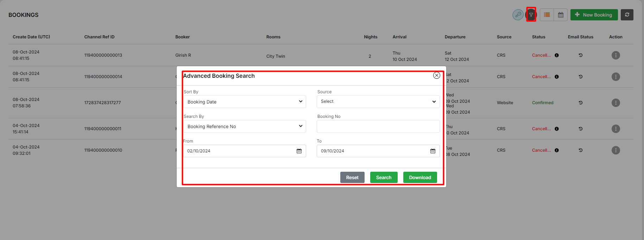Click info icon beside first Cancelled status
Screen dimensions: 644x240
556,55
